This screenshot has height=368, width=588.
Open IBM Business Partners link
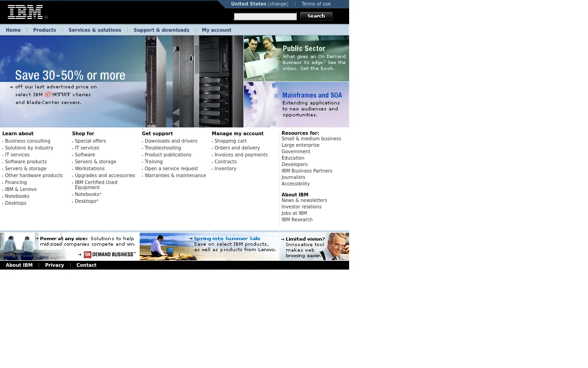click(307, 171)
